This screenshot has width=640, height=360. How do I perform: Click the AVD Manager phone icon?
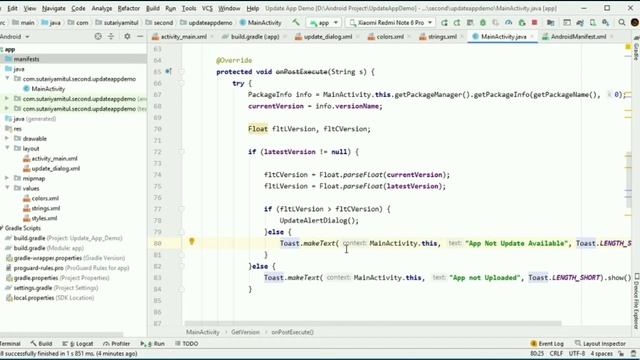coord(593,22)
